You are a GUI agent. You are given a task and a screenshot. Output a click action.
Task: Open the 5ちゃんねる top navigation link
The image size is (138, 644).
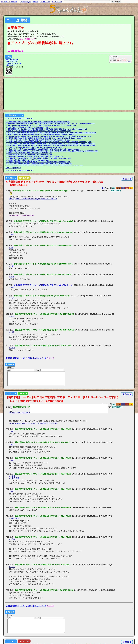tap(5, 2)
